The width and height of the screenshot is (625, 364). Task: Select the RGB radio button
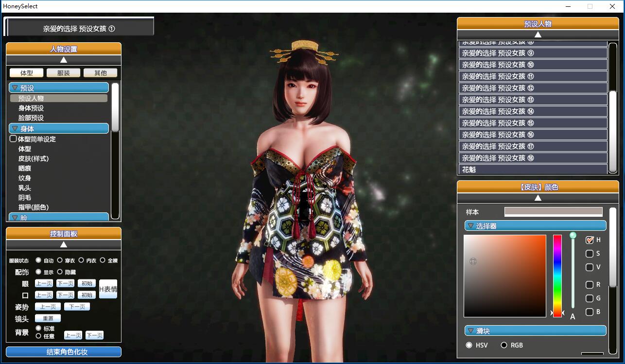504,345
